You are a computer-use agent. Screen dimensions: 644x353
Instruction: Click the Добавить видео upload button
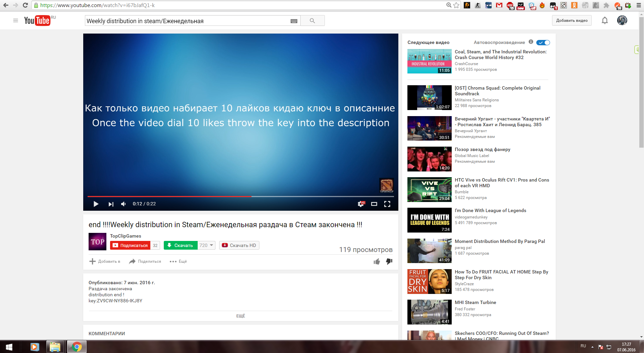(x=572, y=20)
